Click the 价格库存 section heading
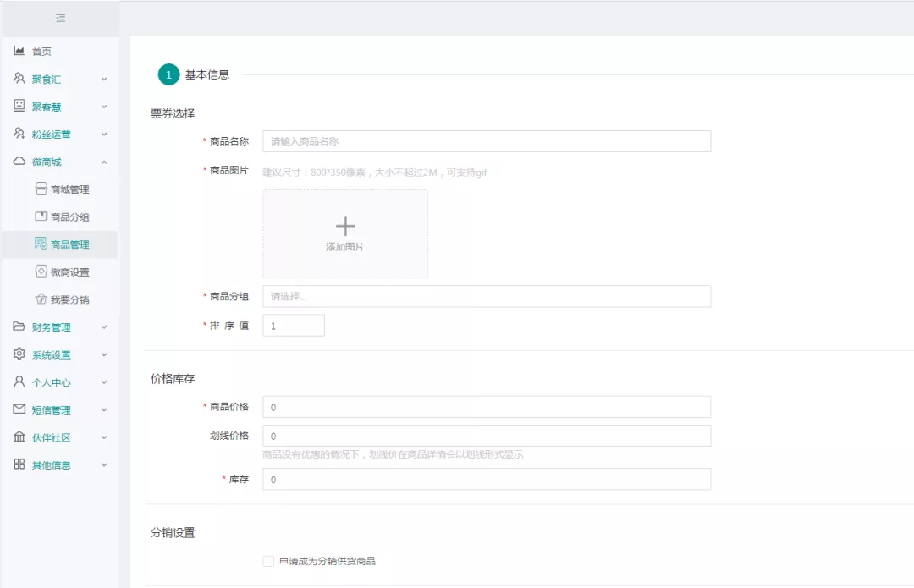914x588 pixels. coord(173,379)
